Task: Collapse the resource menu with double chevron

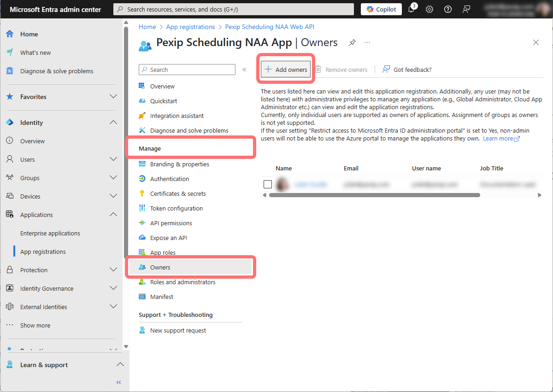Action: point(244,70)
